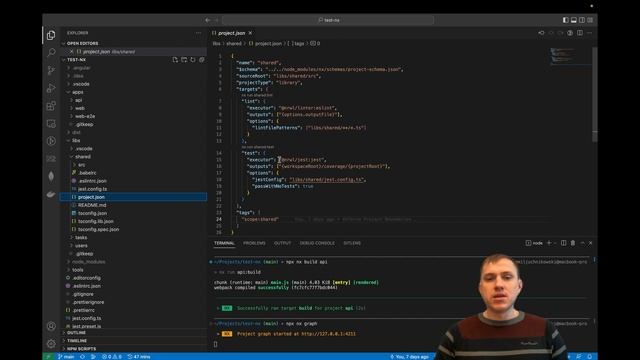The height and width of the screenshot is (360, 640).
Task: Open the Accounts menu in the activity bar
Action: click(51, 326)
